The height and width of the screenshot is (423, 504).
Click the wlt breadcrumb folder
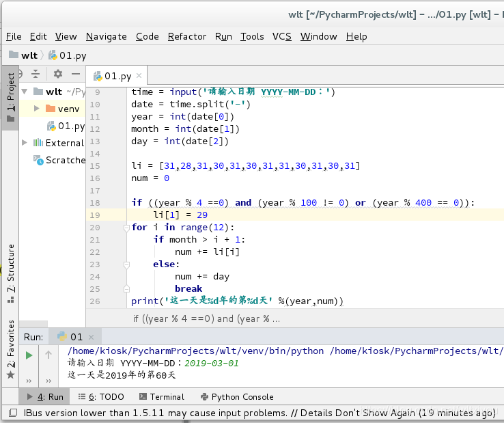pyautogui.click(x=23, y=55)
